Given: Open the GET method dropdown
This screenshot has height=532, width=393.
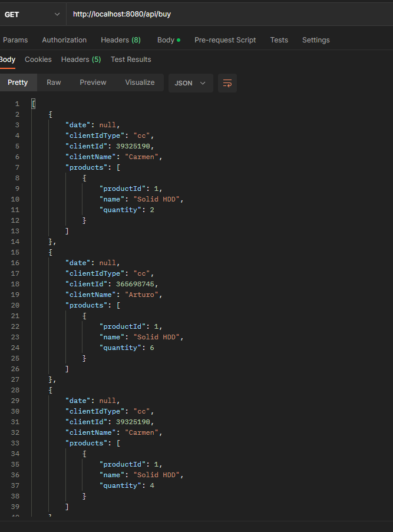Looking at the screenshot, I should tap(32, 14).
